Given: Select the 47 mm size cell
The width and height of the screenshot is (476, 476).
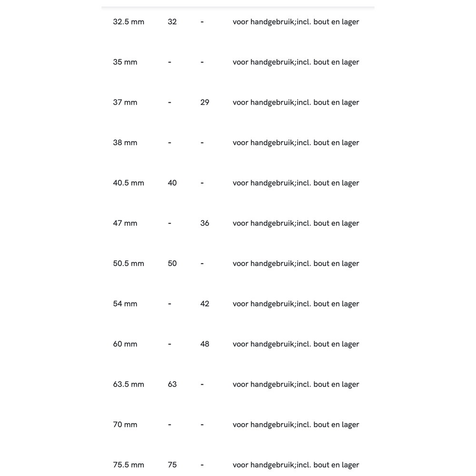Looking at the screenshot, I should (125, 223).
